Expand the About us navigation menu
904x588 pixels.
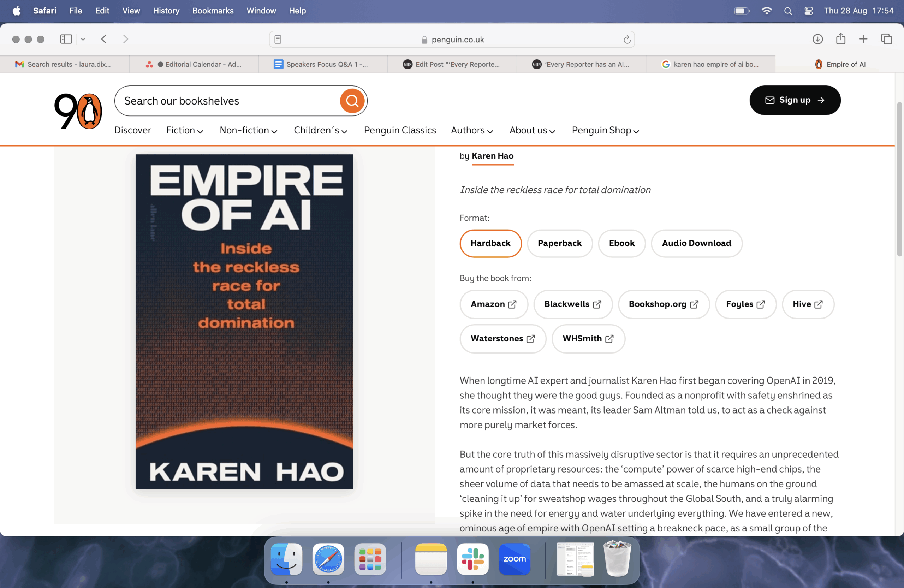(x=532, y=130)
